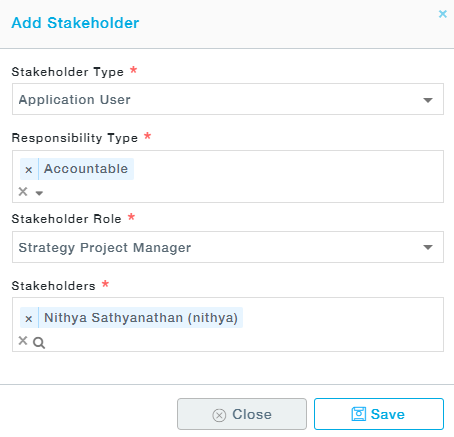Clear all Stakeholders selections
This screenshot has width=454, height=437.
pos(23,341)
